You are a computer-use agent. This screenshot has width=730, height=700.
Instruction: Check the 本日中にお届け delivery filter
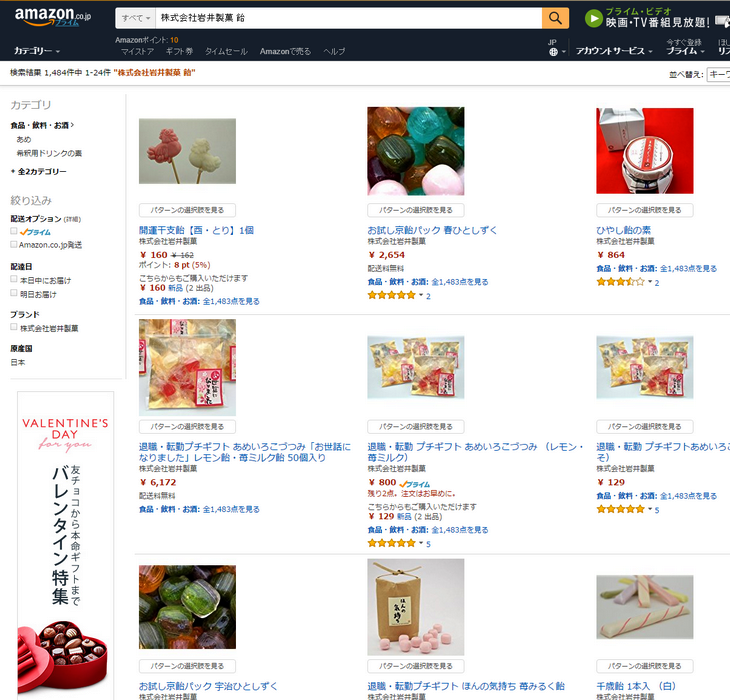pos(14,279)
